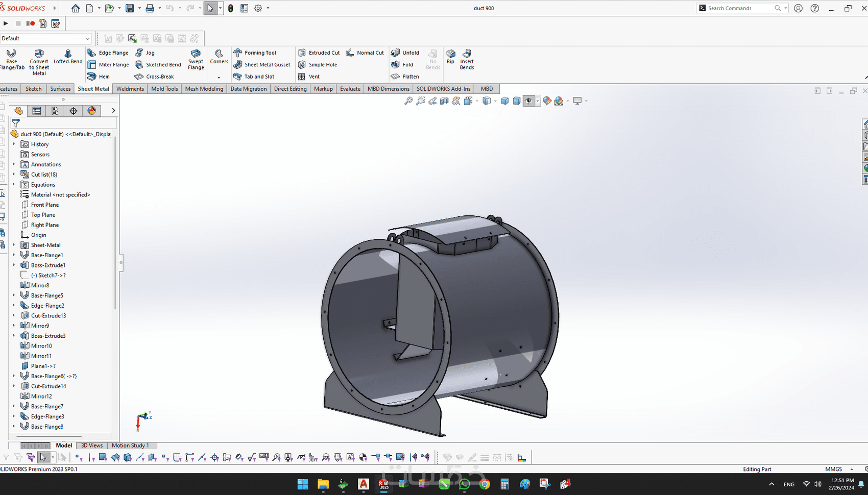The image size is (868, 495).
Task: Expand the Cut list(18) folder
Action: 14,175
